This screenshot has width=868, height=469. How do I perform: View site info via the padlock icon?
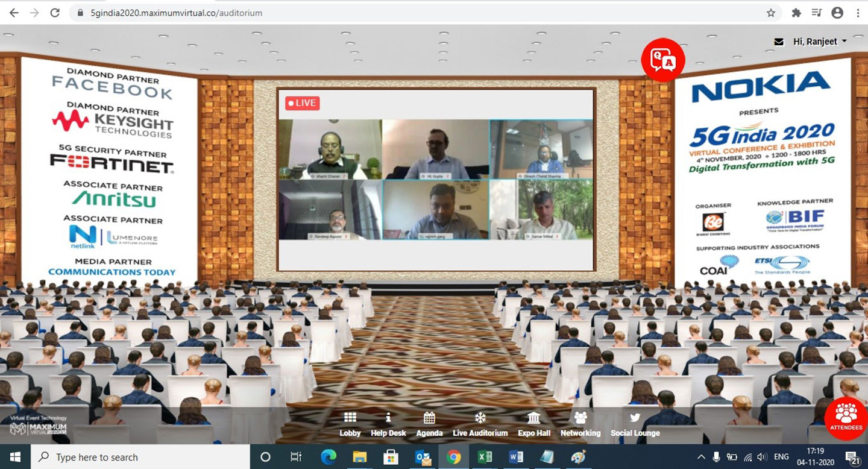pos(80,13)
